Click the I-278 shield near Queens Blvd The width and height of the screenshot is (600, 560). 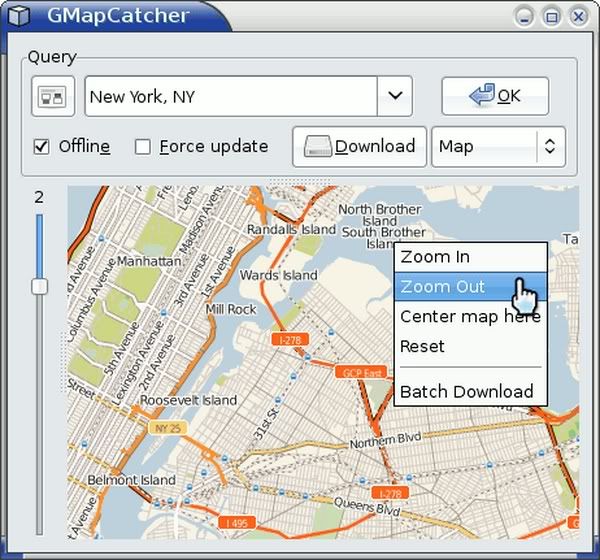[x=390, y=494]
